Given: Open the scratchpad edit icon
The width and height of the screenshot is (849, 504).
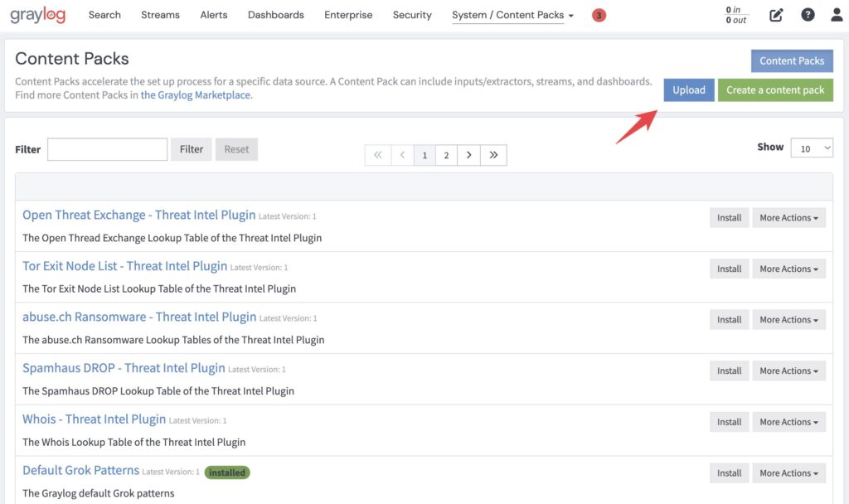Looking at the screenshot, I should (776, 15).
